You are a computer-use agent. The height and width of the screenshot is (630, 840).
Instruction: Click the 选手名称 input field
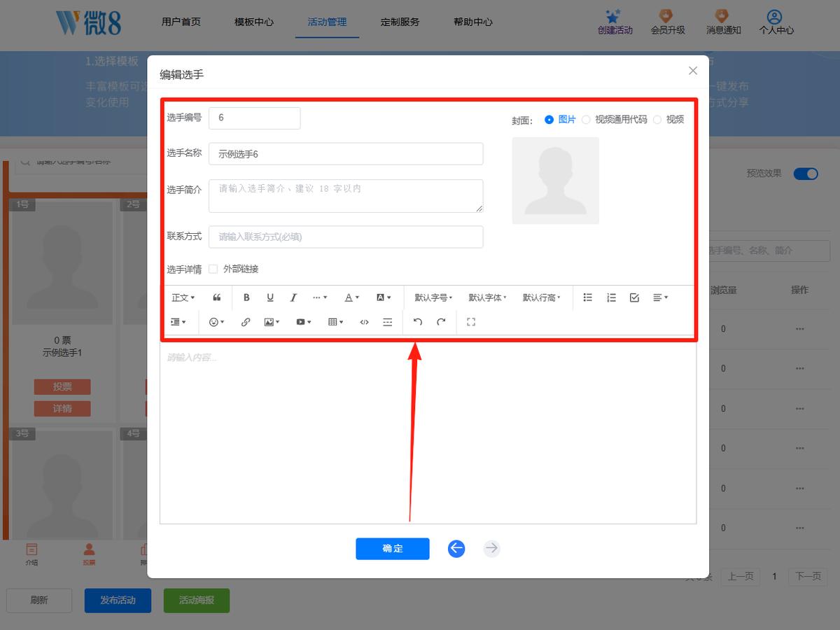click(x=346, y=154)
